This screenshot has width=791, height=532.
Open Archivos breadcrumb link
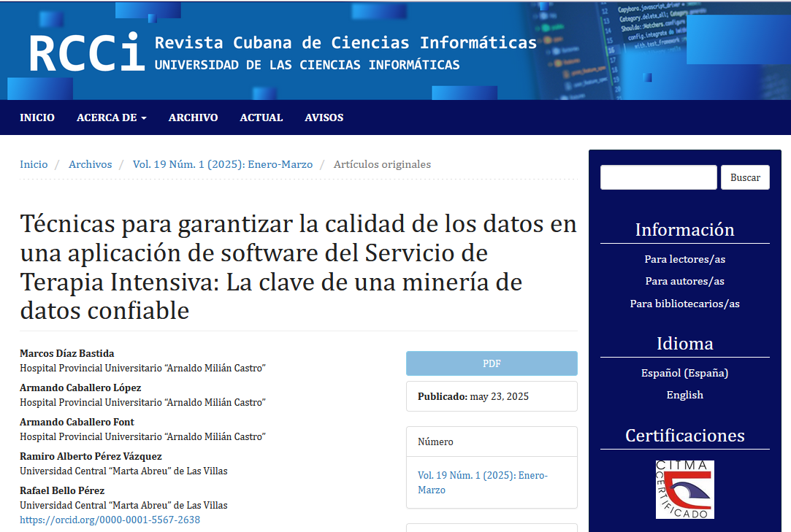click(x=90, y=164)
